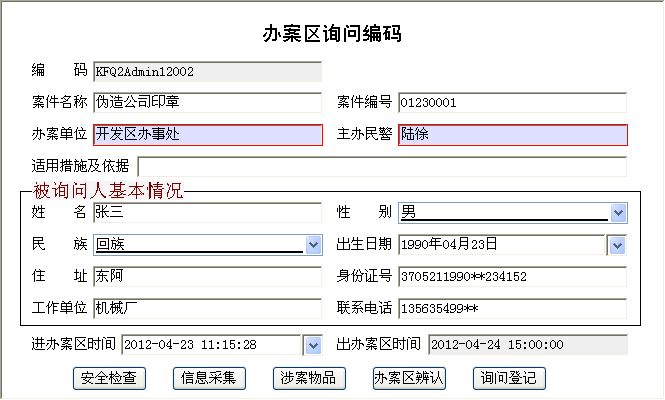Open 信息采集 button
665x400 pixels.
[209, 378]
